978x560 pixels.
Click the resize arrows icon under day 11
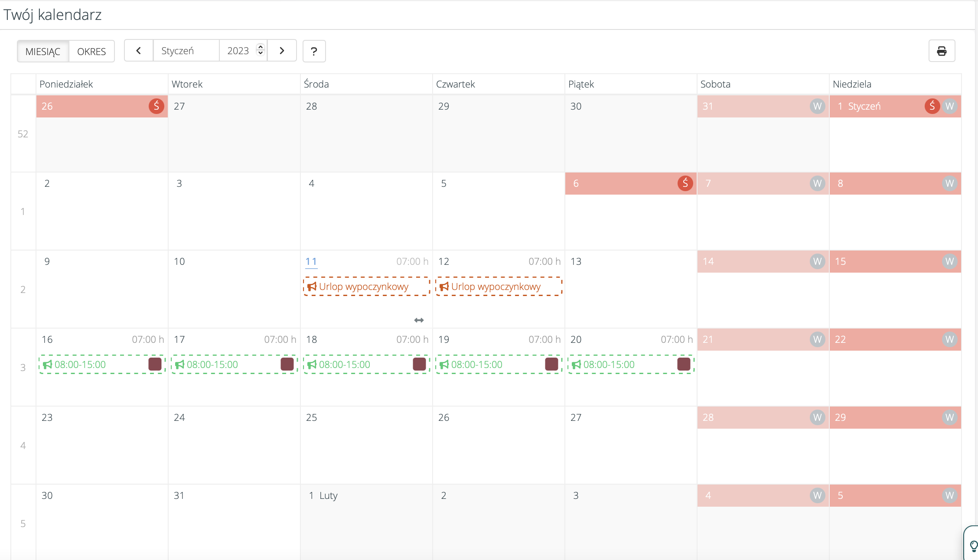tap(419, 320)
